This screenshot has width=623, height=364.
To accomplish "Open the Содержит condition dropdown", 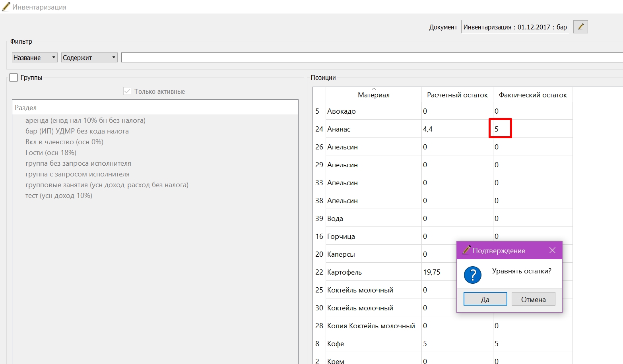I will [x=89, y=58].
